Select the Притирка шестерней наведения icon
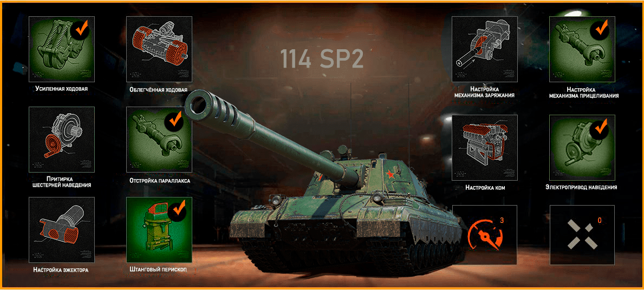 click(62, 140)
